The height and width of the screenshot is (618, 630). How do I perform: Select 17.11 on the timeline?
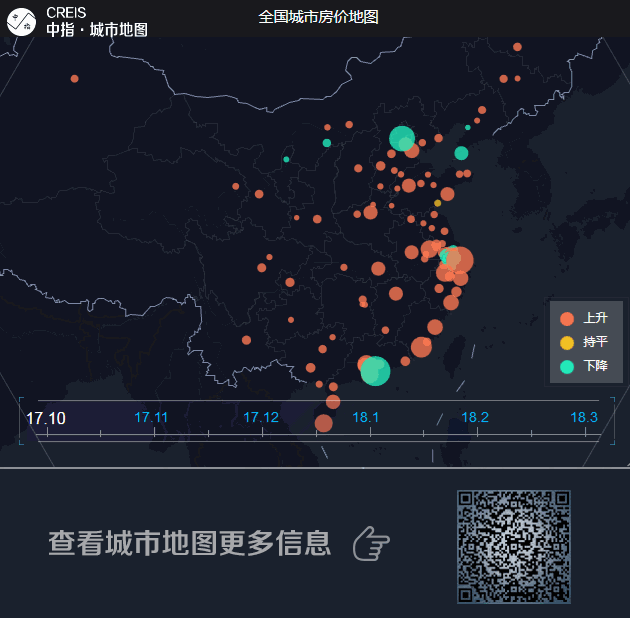151,417
